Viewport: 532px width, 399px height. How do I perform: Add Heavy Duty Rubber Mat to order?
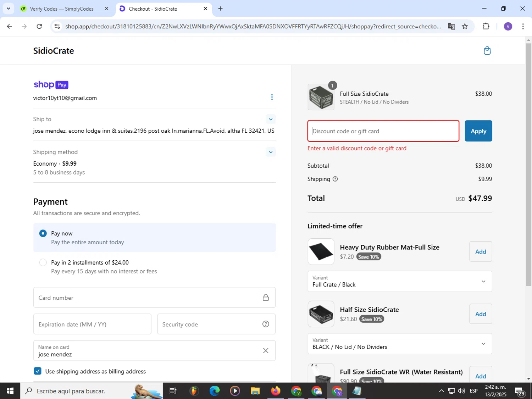tap(481, 251)
